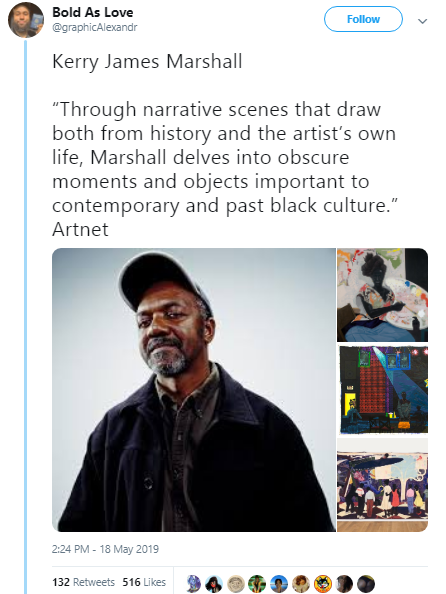View the 132 Retweets list

point(83,582)
